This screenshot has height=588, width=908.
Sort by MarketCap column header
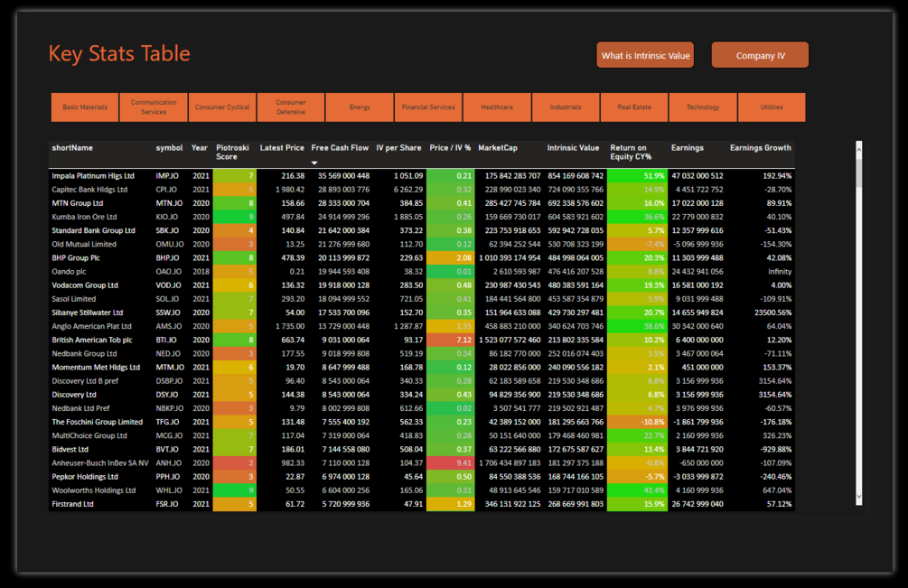[498, 148]
